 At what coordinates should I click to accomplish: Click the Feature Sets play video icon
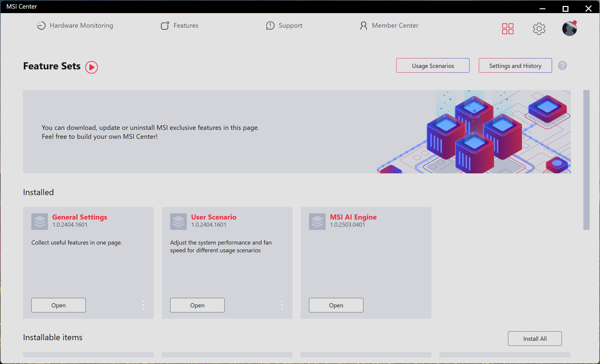point(91,67)
